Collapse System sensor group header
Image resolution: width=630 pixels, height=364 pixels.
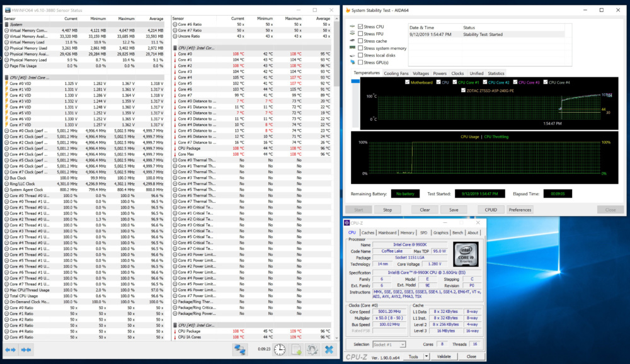[84, 25]
